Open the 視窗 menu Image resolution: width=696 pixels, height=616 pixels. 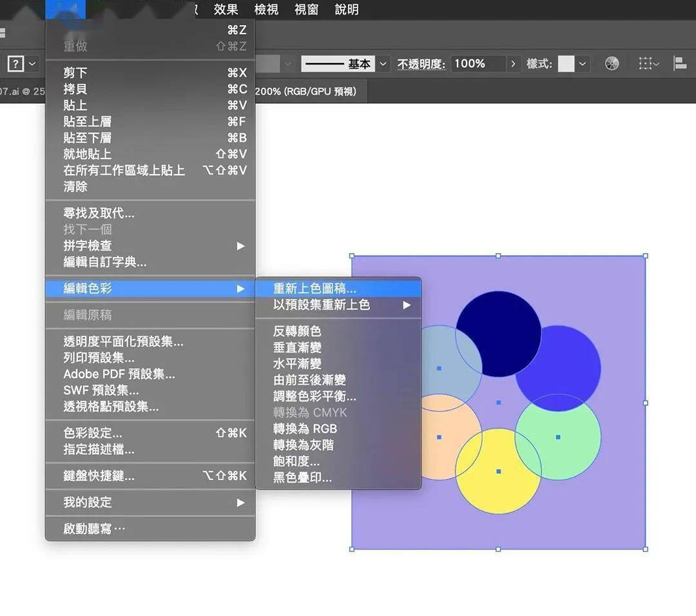point(307,10)
